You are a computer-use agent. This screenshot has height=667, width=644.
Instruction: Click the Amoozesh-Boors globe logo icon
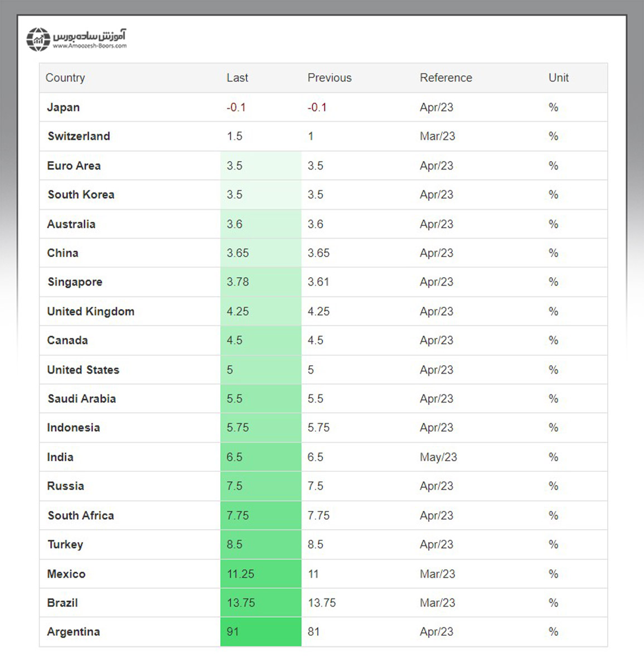pyautogui.click(x=38, y=40)
